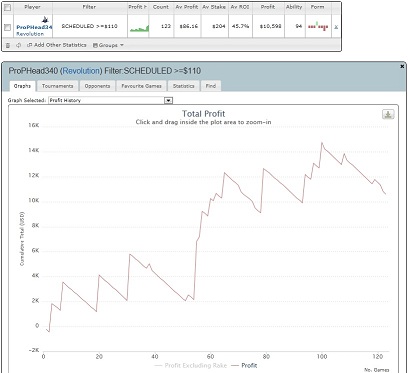Switch to the Graphs tab
Viewport: 408px width, 373px height.
click(x=22, y=86)
